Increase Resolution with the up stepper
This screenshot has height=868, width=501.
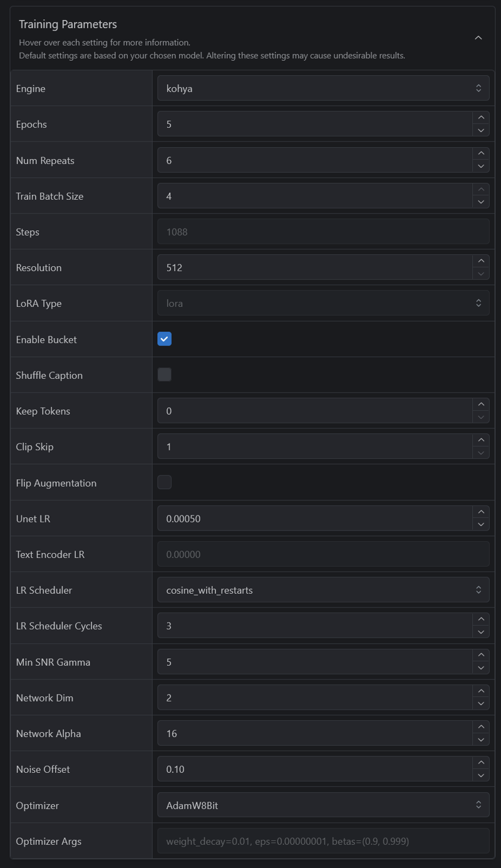[x=480, y=261]
